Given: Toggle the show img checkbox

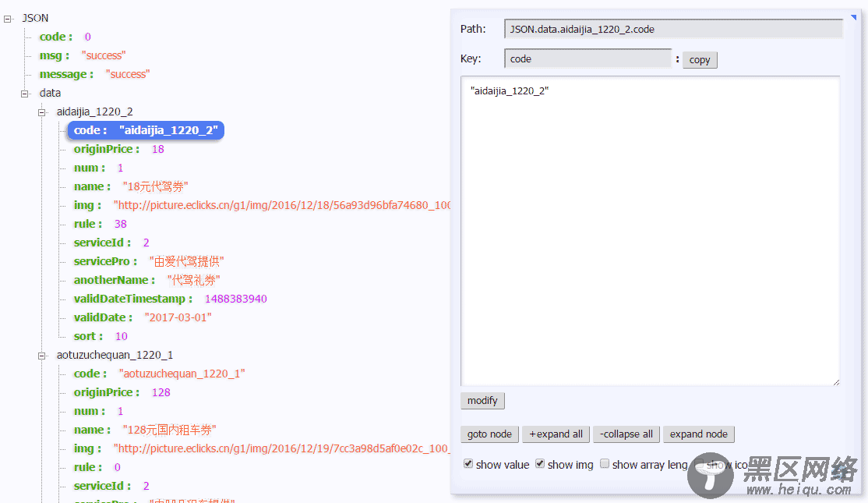Looking at the screenshot, I should (540, 464).
